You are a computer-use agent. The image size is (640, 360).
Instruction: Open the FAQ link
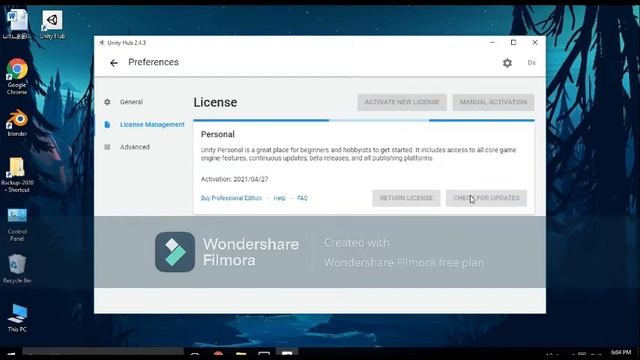[x=302, y=198]
